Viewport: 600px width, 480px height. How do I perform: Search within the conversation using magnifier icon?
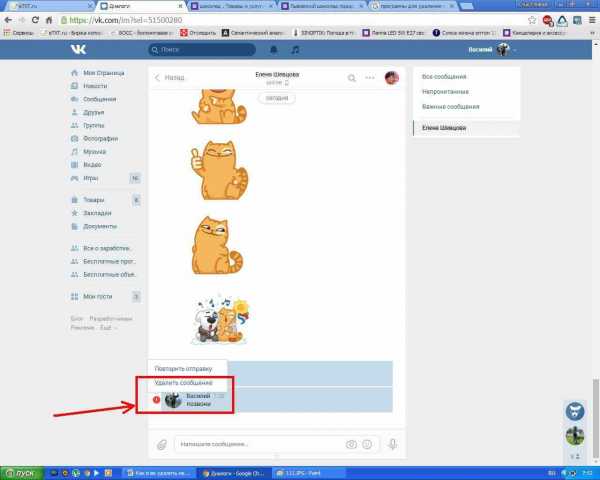pyautogui.click(x=351, y=78)
